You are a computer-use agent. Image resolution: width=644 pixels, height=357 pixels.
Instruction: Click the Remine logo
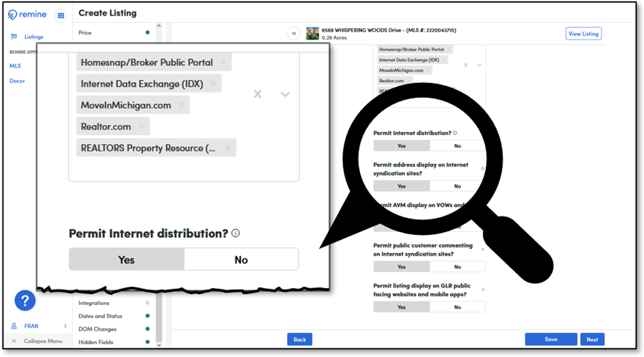coord(27,14)
